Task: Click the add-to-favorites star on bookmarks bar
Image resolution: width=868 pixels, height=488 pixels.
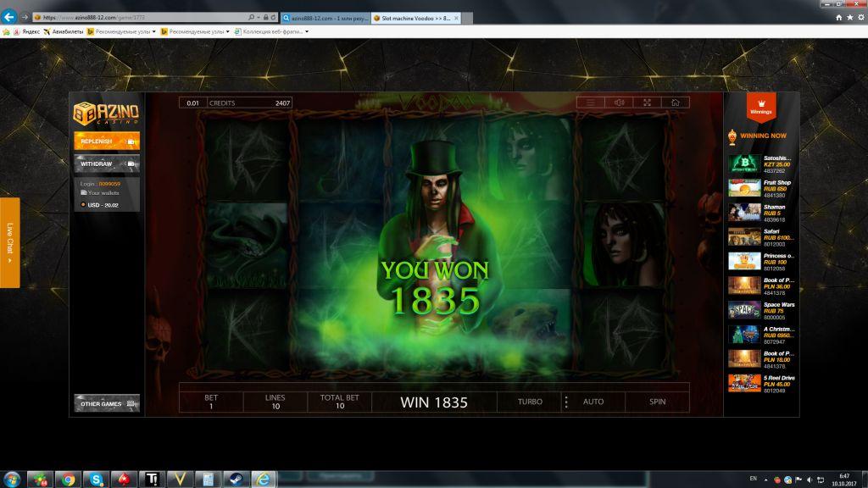Action: click(6, 31)
